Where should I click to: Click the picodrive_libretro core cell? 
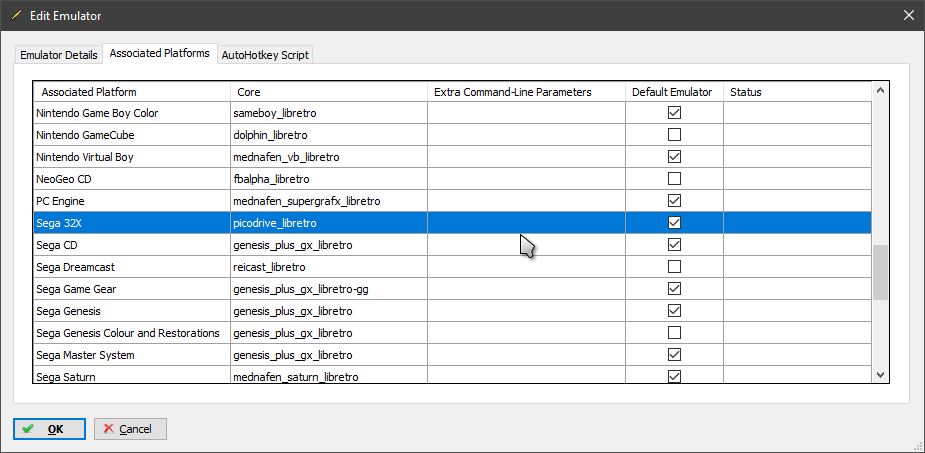[x=329, y=223]
